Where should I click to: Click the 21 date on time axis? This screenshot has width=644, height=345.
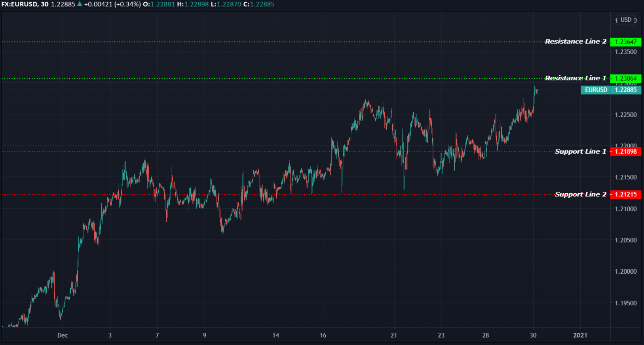(393, 335)
